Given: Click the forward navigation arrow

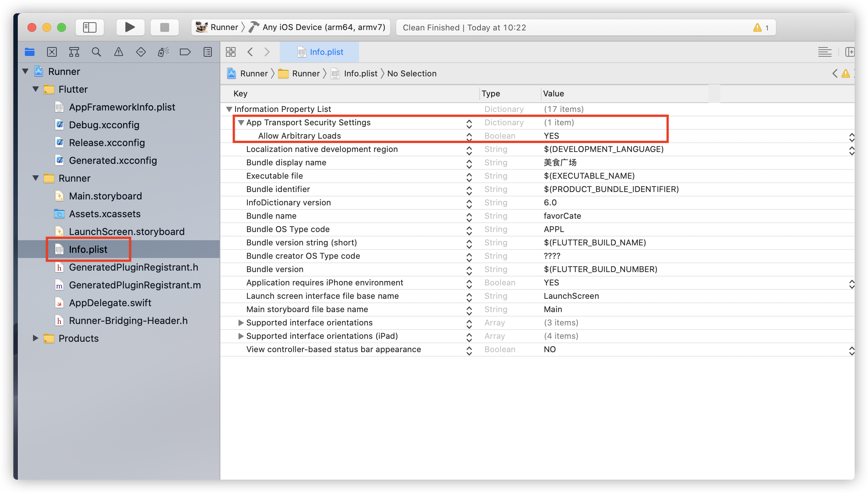Looking at the screenshot, I should click(266, 52).
